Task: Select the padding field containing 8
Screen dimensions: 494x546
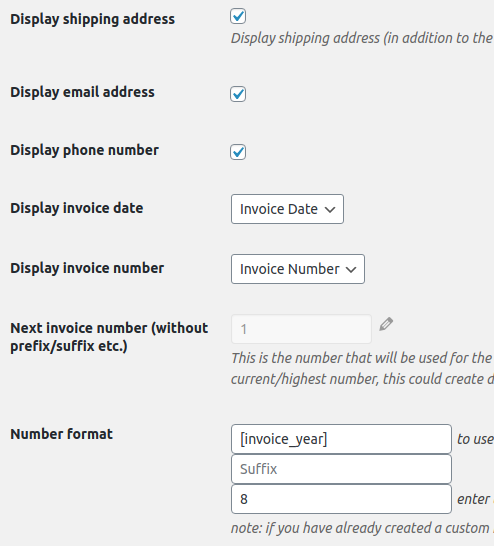Action: pos(341,499)
